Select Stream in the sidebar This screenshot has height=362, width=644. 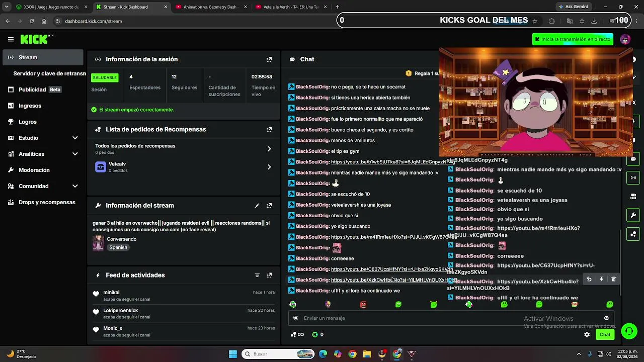(x=43, y=57)
